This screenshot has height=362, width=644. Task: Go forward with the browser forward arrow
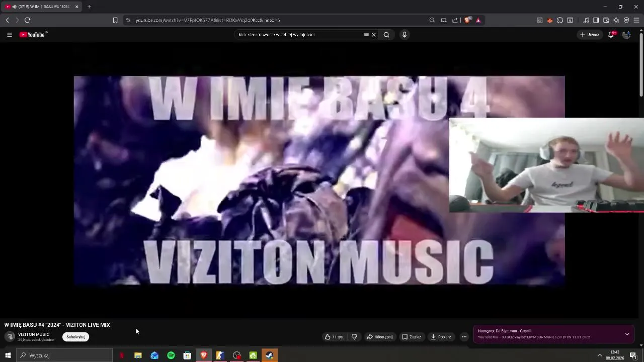[17, 20]
